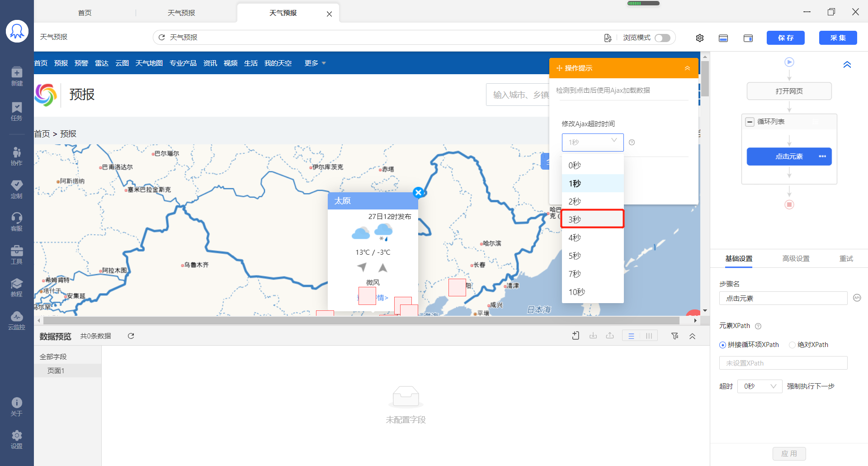Image resolution: width=868 pixels, height=466 pixels.
Task: Select 绝对XPath radio option
Action: click(x=792, y=345)
